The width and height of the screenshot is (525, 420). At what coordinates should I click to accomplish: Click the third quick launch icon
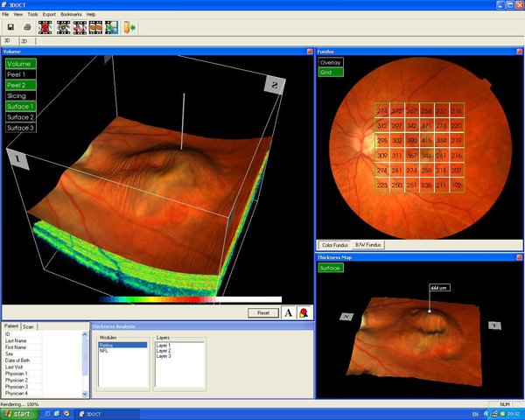pos(66,414)
